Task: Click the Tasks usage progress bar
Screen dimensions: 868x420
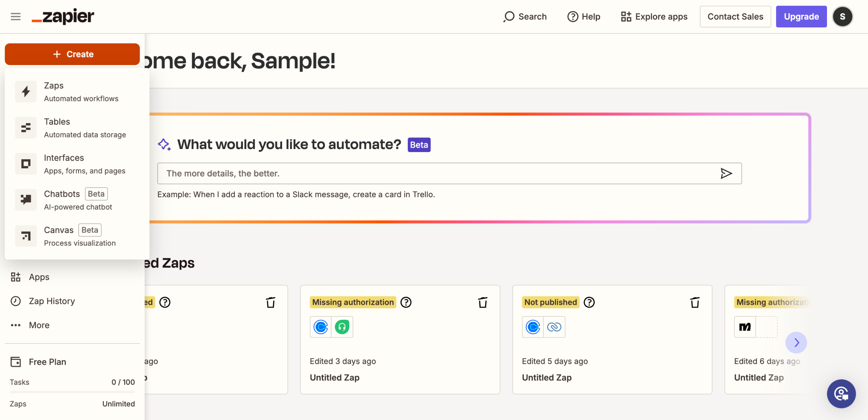Action: click(72, 392)
